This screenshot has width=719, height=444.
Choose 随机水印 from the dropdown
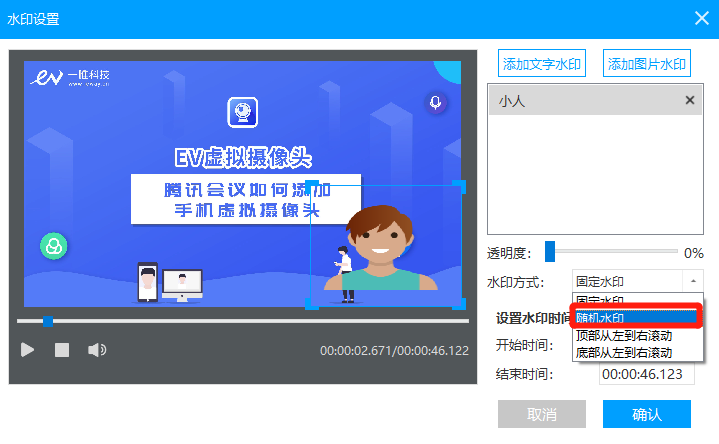(636, 317)
